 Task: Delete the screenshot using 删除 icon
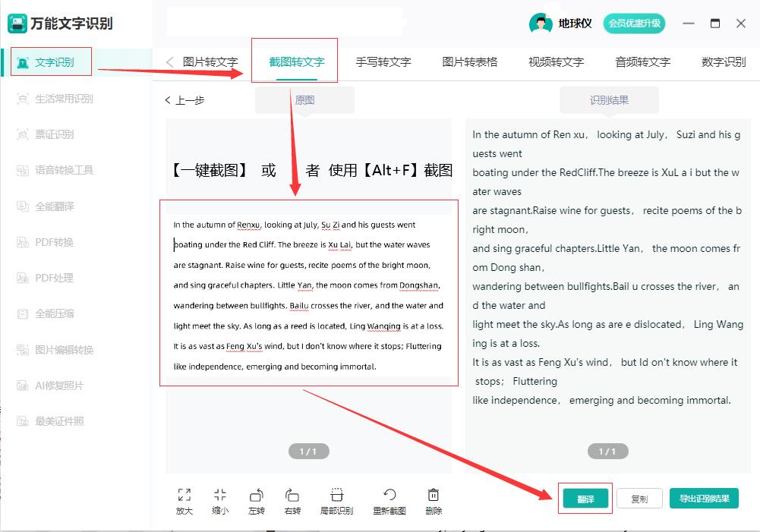tap(433, 499)
